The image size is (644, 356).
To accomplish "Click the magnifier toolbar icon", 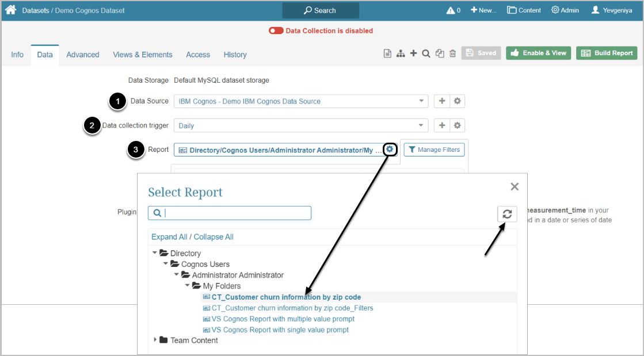I will click(x=426, y=53).
